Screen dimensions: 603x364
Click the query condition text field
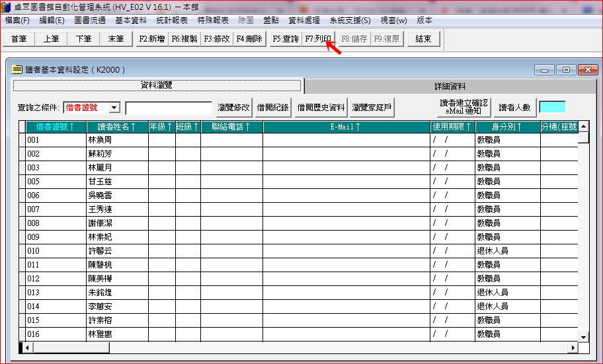coord(169,108)
